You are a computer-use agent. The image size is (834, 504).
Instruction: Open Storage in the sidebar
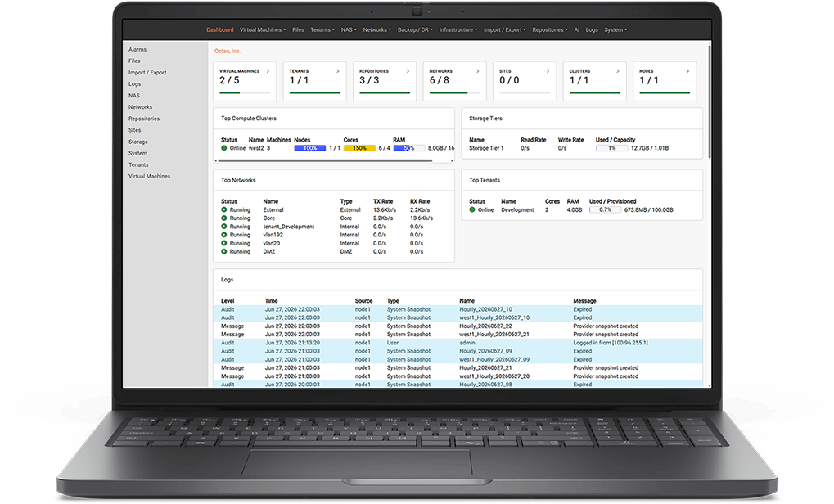137,142
